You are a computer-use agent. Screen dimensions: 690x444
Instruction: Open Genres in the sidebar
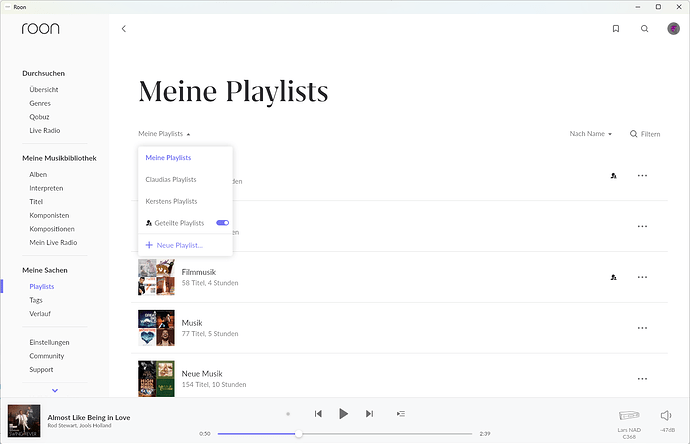(40, 103)
